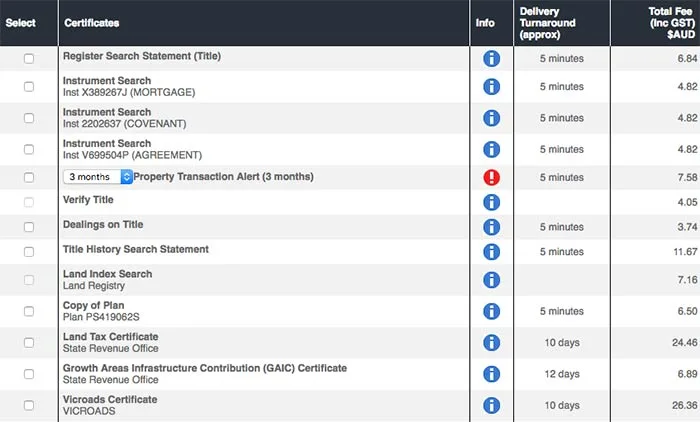The height and width of the screenshot is (422, 700).
Task: Click info icon for Copy of Plan
Action: pyautogui.click(x=491, y=311)
